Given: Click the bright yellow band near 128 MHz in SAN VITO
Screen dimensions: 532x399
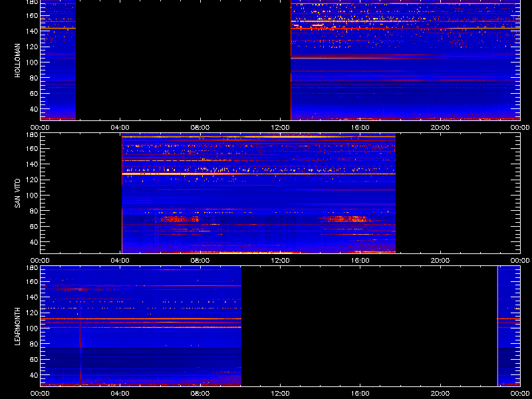Looking at the screenshot, I should pyautogui.click(x=259, y=174).
